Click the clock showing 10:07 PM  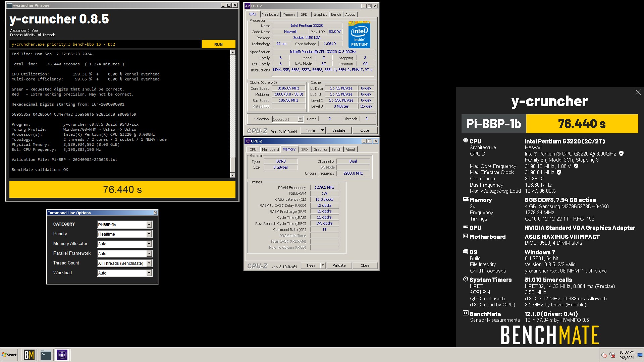coord(627,355)
